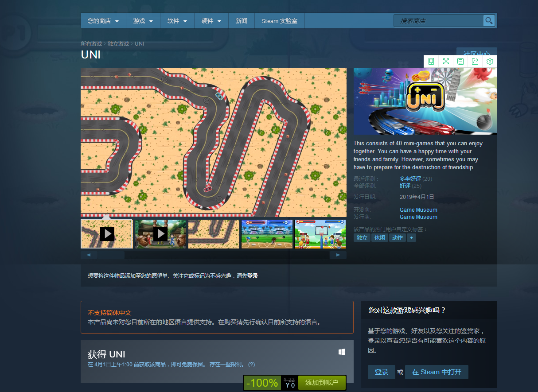Play the barrel fighters video thumbnail
Image resolution: width=538 pixels, height=392 pixels.
tap(160, 234)
